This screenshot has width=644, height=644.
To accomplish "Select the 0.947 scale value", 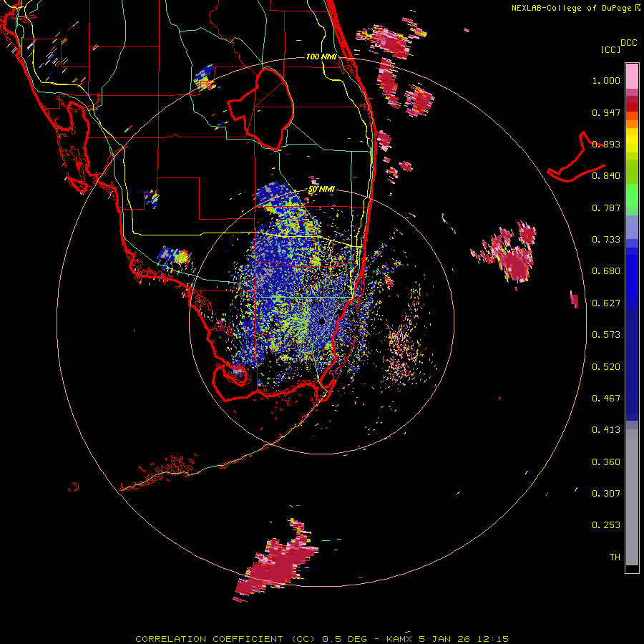I will (x=606, y=112).
